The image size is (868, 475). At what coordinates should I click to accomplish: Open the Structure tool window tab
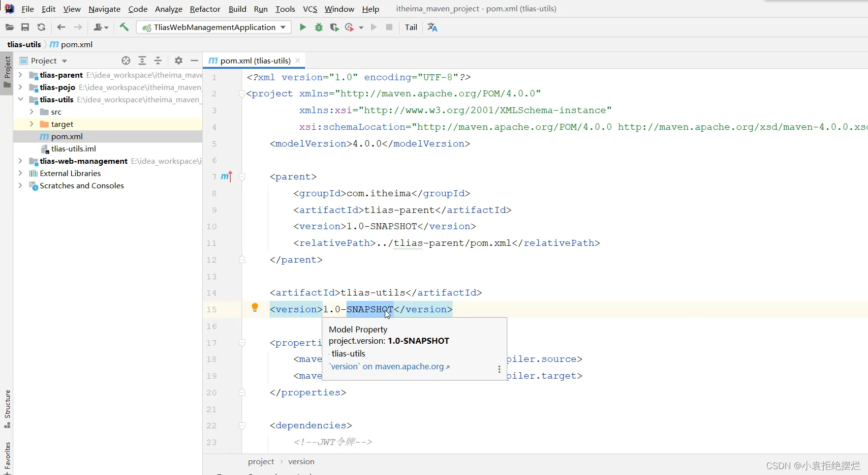(x=7, y=409)
